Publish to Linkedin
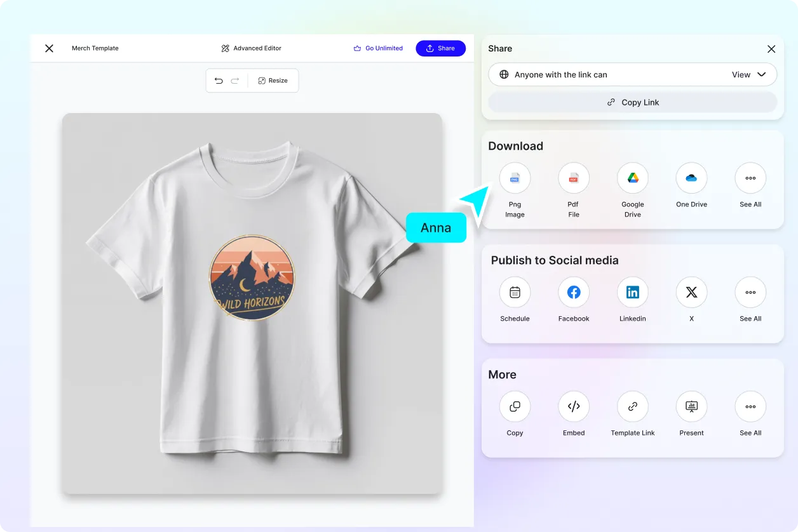This screenshot has width=798, height=532. point(633,292)
